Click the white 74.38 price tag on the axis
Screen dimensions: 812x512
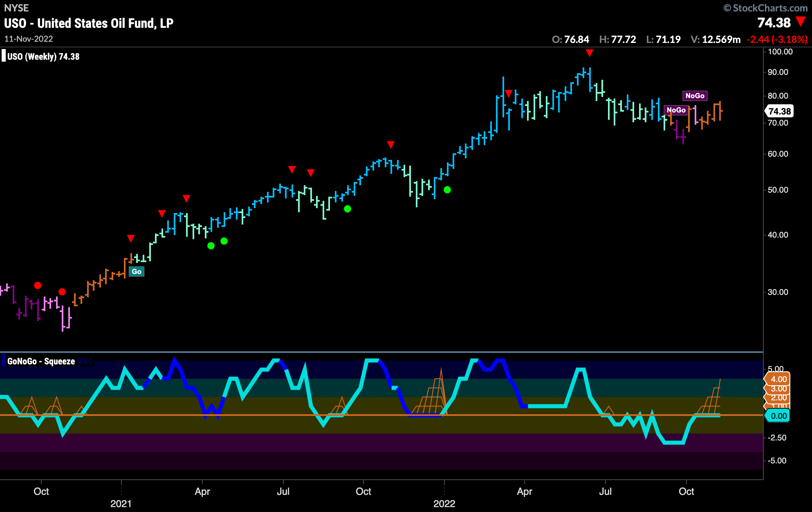pos(779,111)
